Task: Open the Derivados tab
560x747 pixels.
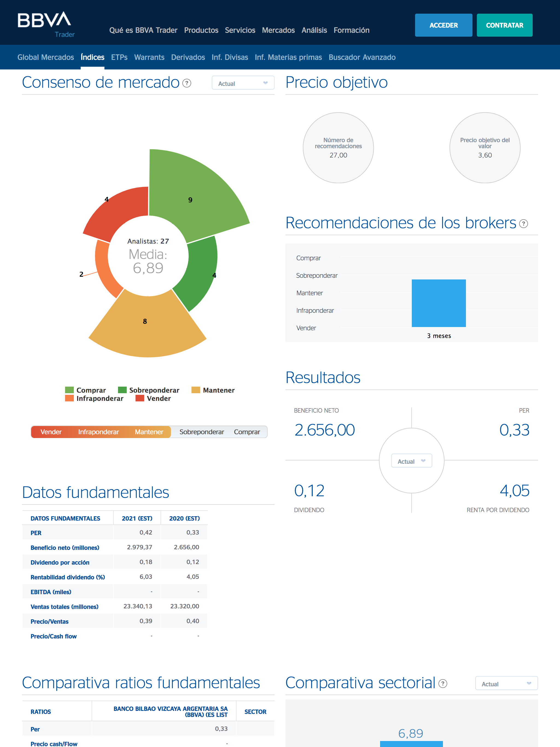Action: [x=188, y=57]
